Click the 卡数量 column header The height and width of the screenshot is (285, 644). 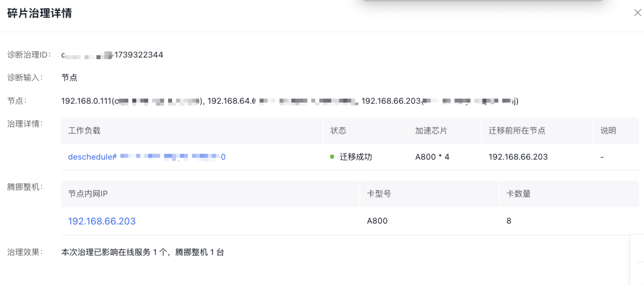click(x=518, y=194)
